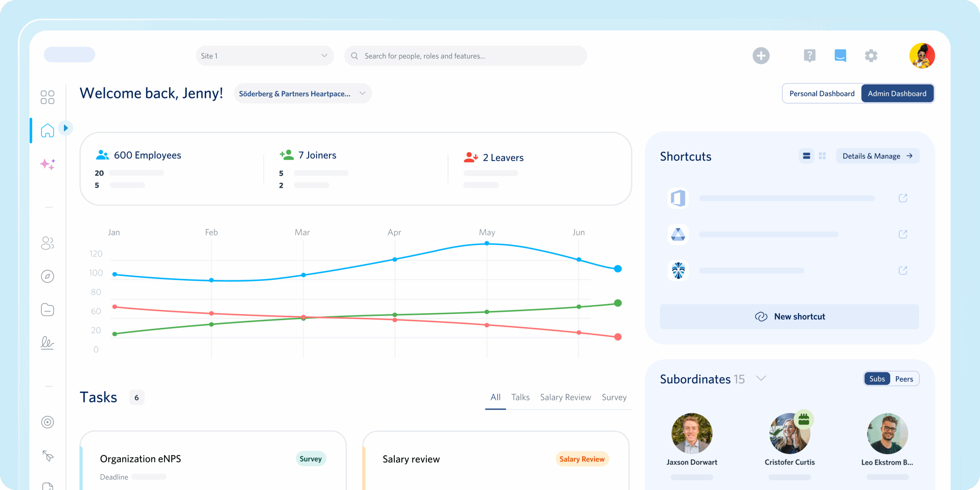Select the All tasks tab
The height and width of the screenshot is (490, 980).
495,397
